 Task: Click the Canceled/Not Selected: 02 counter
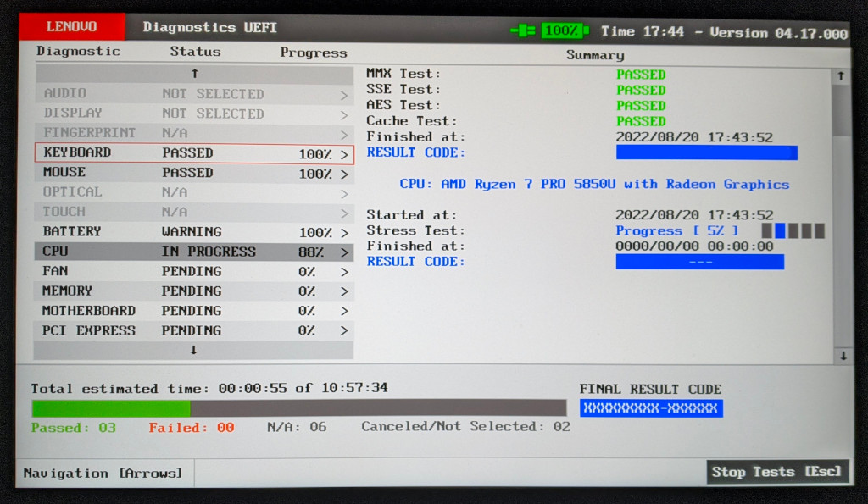click(465, 427)
